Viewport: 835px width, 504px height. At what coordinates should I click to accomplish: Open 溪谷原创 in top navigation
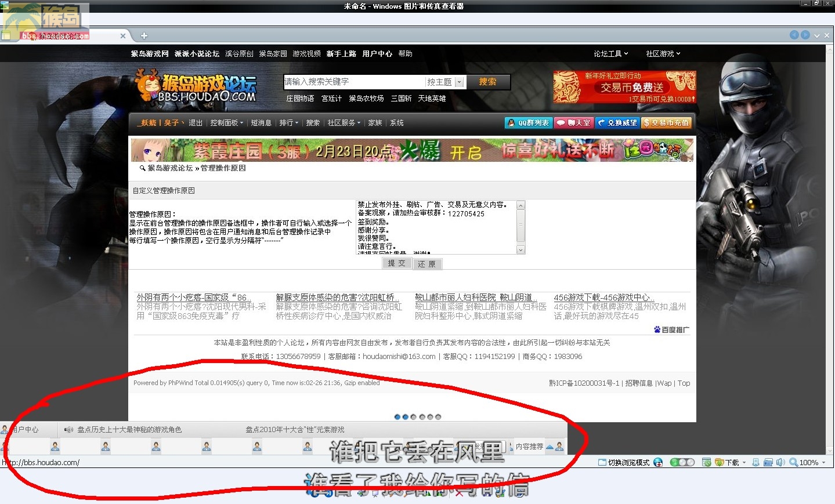pos(239,53)
